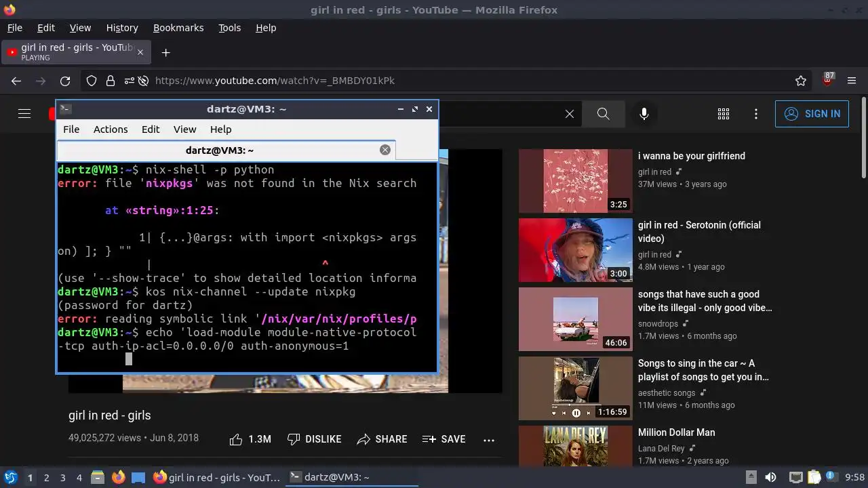Open network tray icon
868x488 pixels.
796,477
